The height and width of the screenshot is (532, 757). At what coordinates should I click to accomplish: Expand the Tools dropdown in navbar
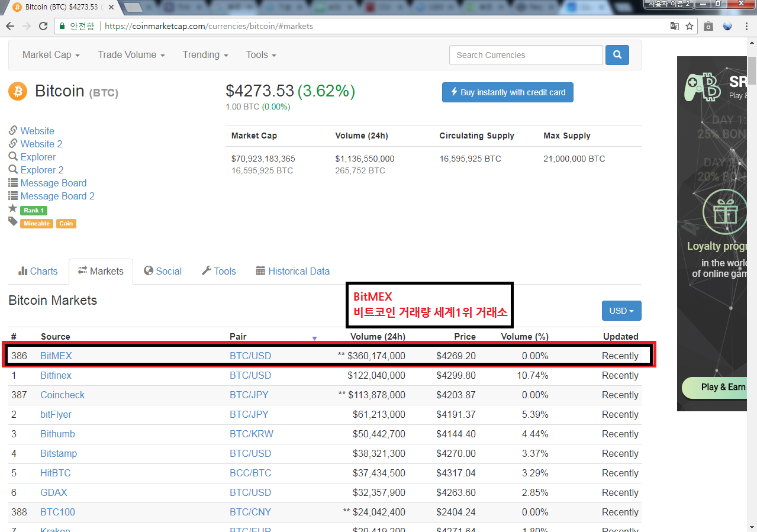click(261, 54)
